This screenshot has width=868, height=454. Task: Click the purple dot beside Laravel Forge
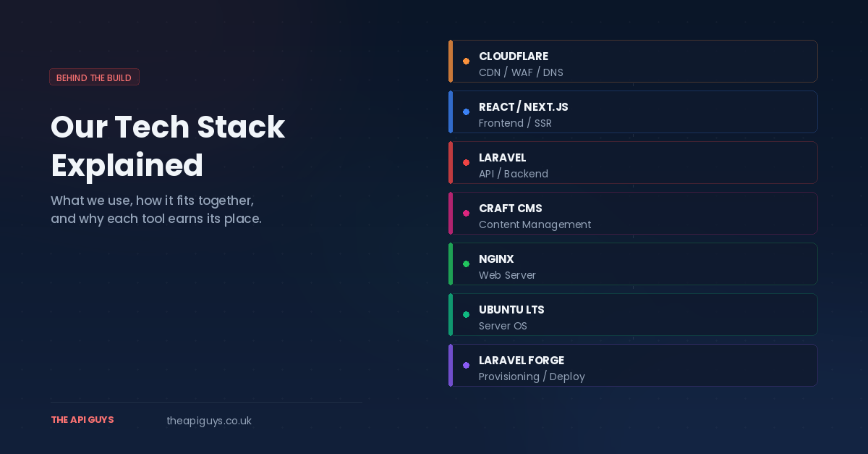tap(466, 366)
